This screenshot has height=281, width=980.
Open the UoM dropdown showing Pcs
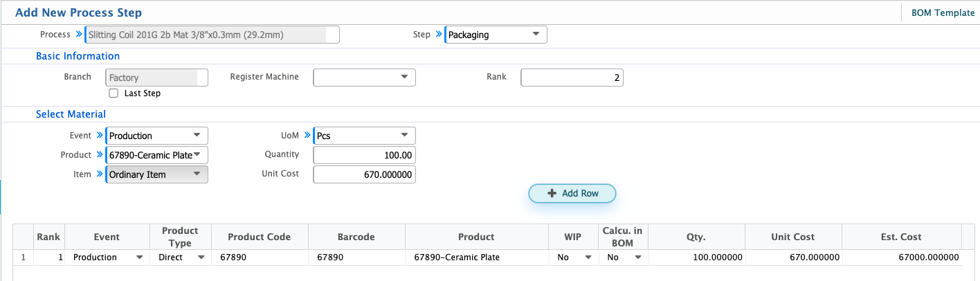tap(365, 136)
